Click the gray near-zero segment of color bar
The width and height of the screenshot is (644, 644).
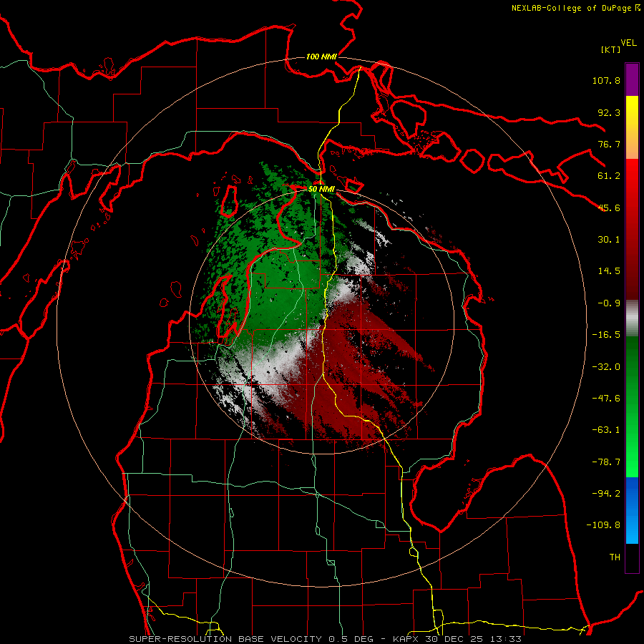(632, 318)
